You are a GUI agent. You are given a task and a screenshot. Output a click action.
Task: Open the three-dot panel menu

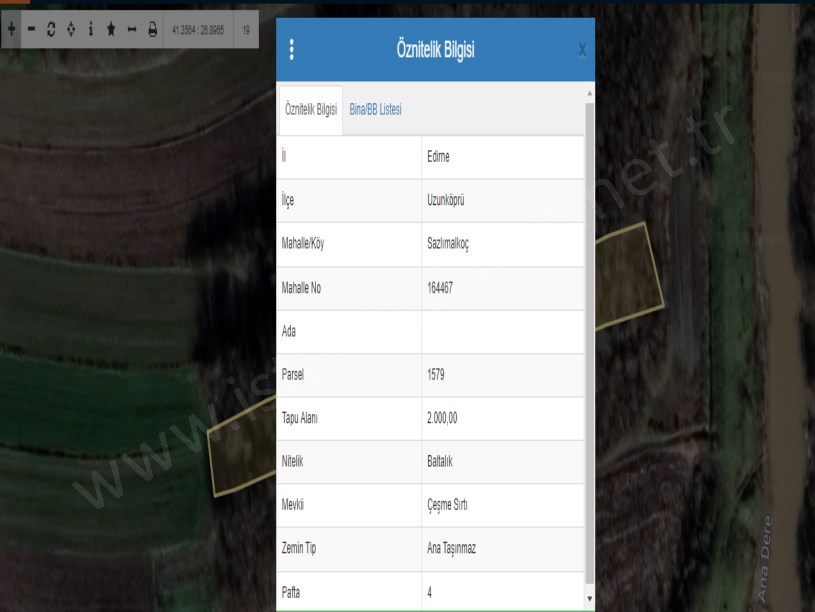(291, 50)
